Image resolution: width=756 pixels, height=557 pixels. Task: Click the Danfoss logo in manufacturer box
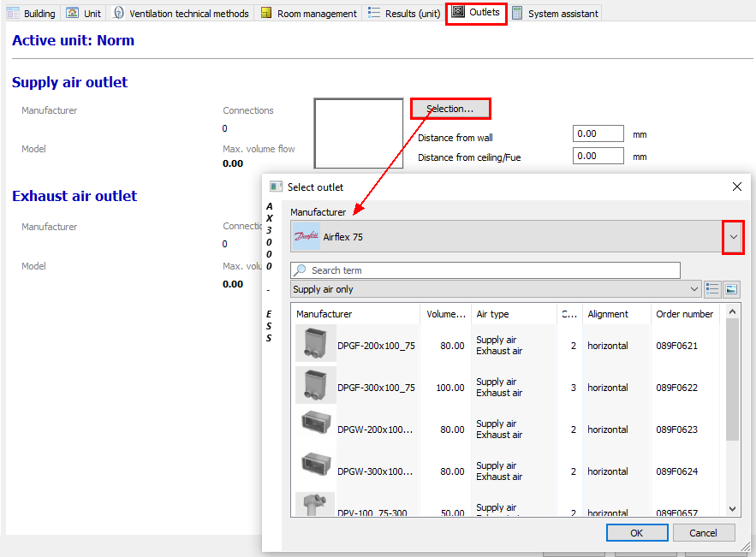coord(307,237)
